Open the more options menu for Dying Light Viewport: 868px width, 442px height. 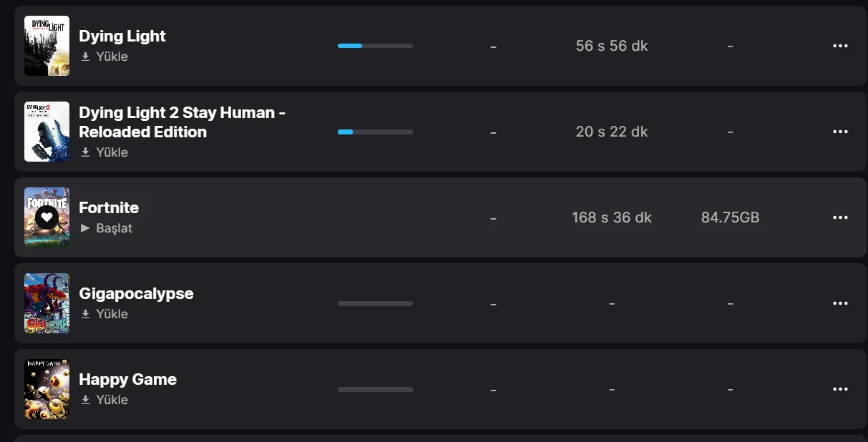point(840,46)
